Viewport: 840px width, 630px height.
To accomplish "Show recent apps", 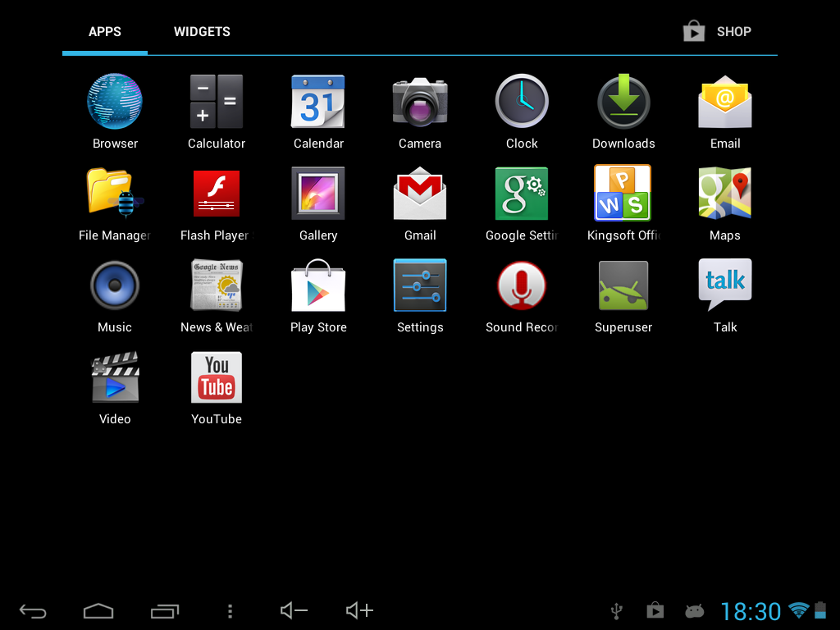I will [164, 610].
